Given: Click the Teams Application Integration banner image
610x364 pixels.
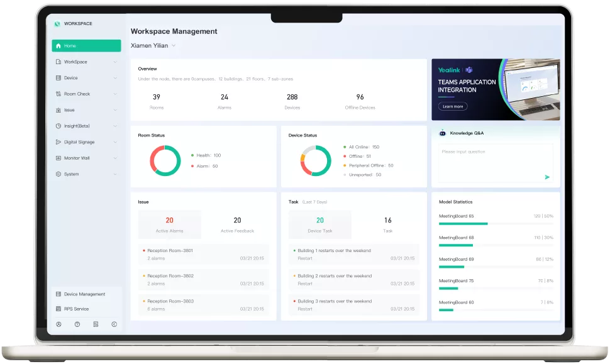Looking at the screenshot, I should click(496, 89).
